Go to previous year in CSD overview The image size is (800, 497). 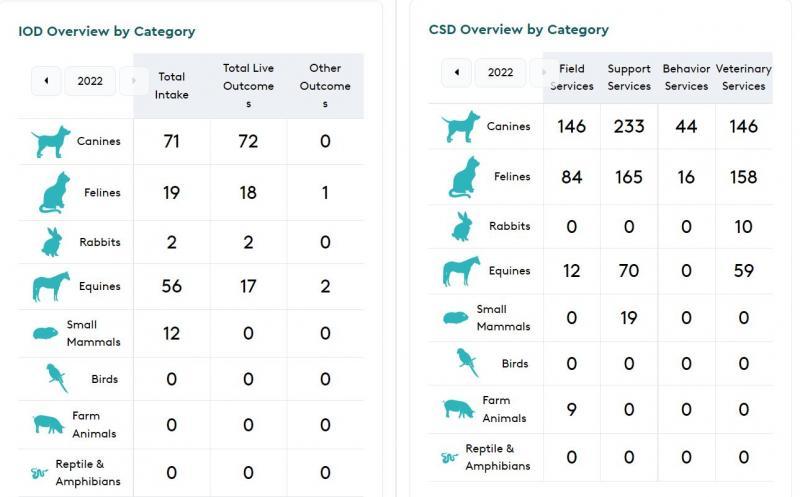coord(457,72)
